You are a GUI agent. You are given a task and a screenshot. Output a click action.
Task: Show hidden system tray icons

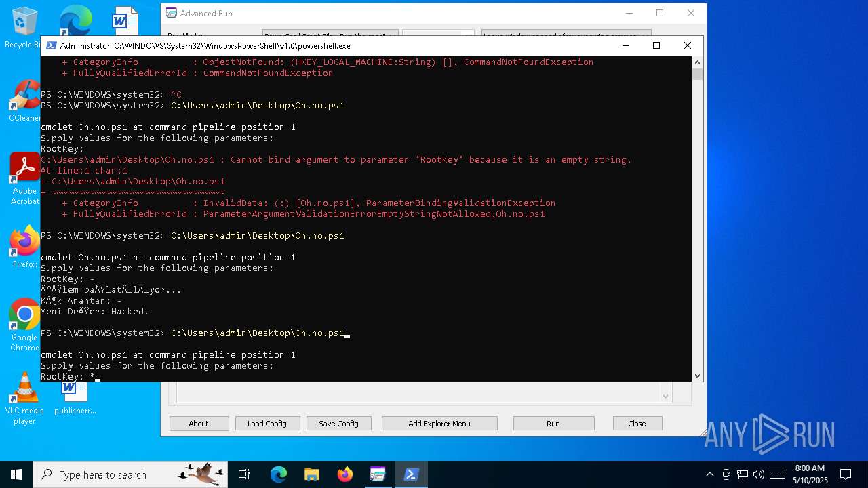click(710, 474)
